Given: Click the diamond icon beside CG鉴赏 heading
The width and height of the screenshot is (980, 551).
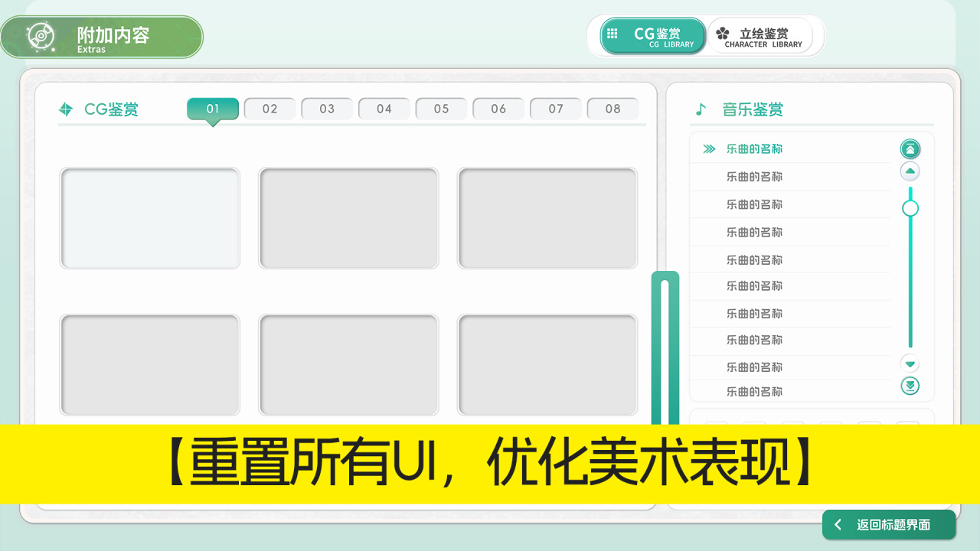Looking at the screenshot, I should (x=66, y=109).
